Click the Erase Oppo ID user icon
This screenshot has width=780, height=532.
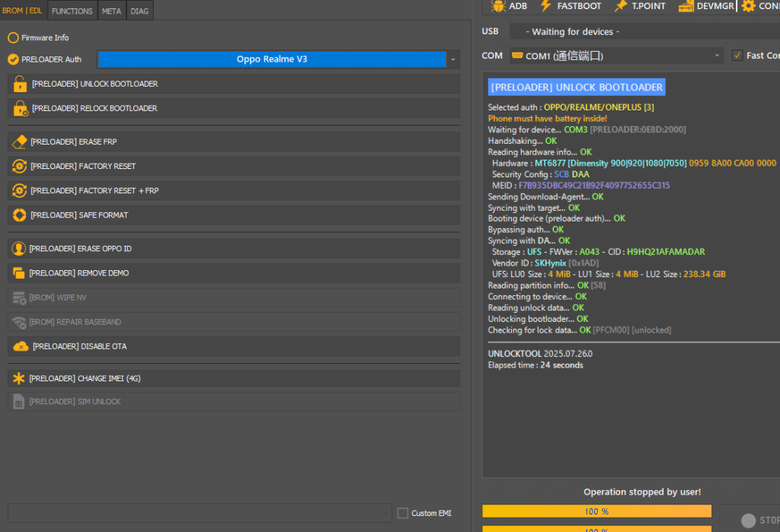coord(18,249)
